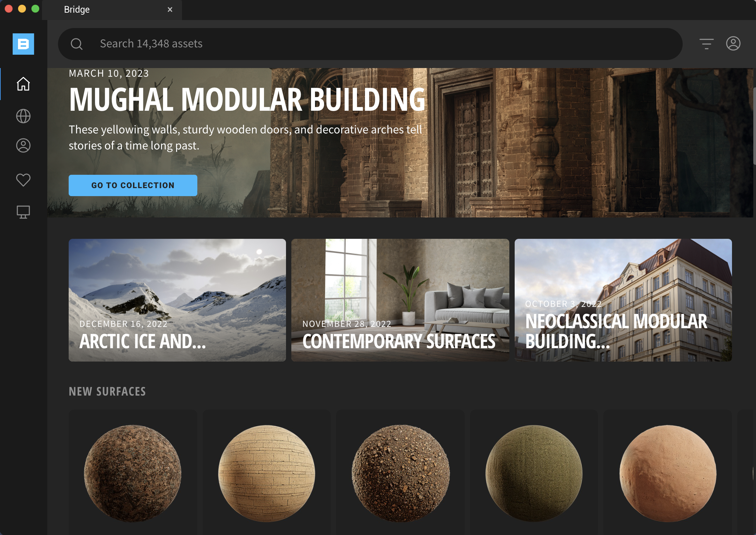The height and width of the screenshot is (535, 756).
Task: Select the tan brick wall surface sphere
Action: pos(266,473)
